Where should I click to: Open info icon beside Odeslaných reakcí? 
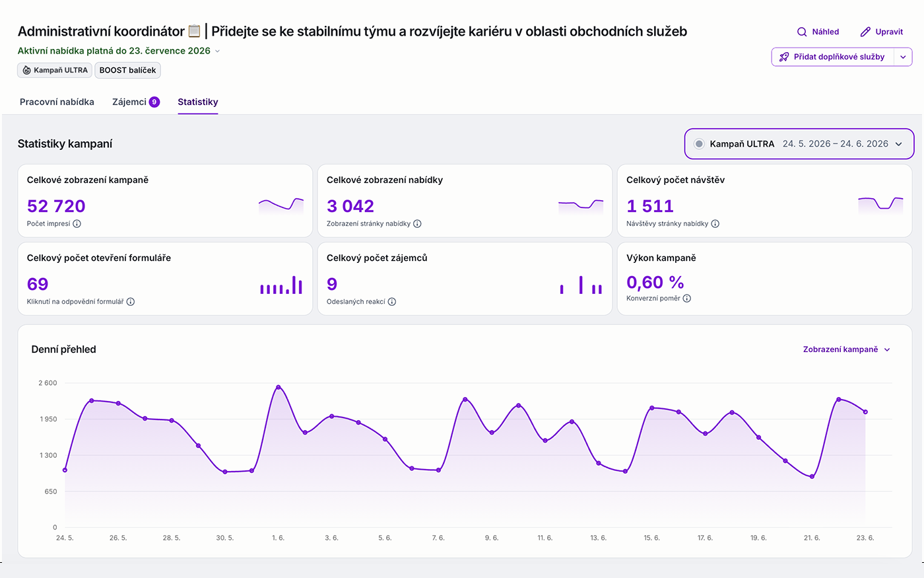[392, 302]
